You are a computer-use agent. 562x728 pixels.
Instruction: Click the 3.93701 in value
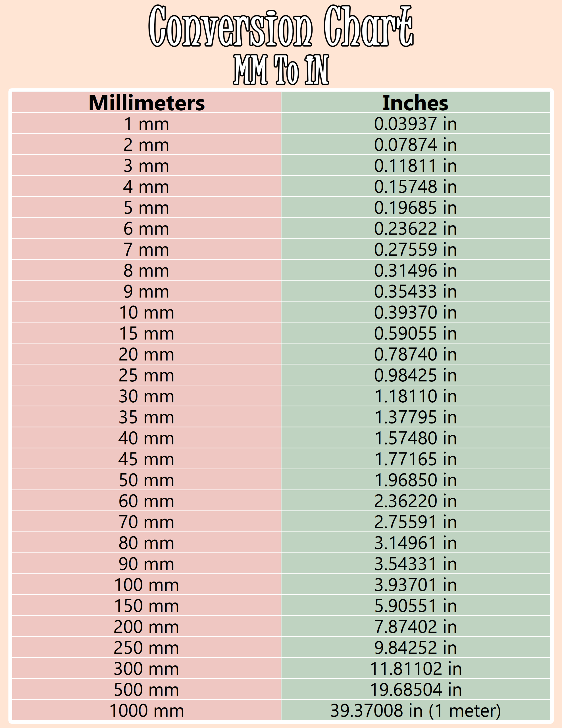[x=415, y=585]
